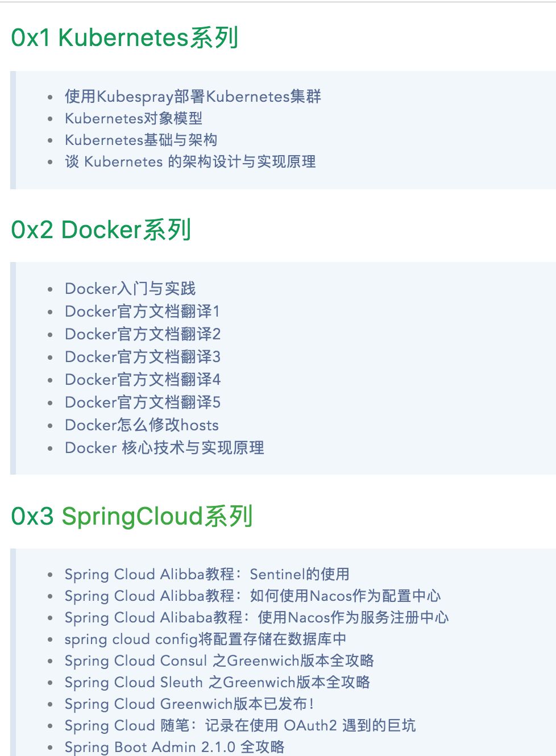
Task: Click Docker官方文档翻译3 link
Action: (x=143, y=357)
